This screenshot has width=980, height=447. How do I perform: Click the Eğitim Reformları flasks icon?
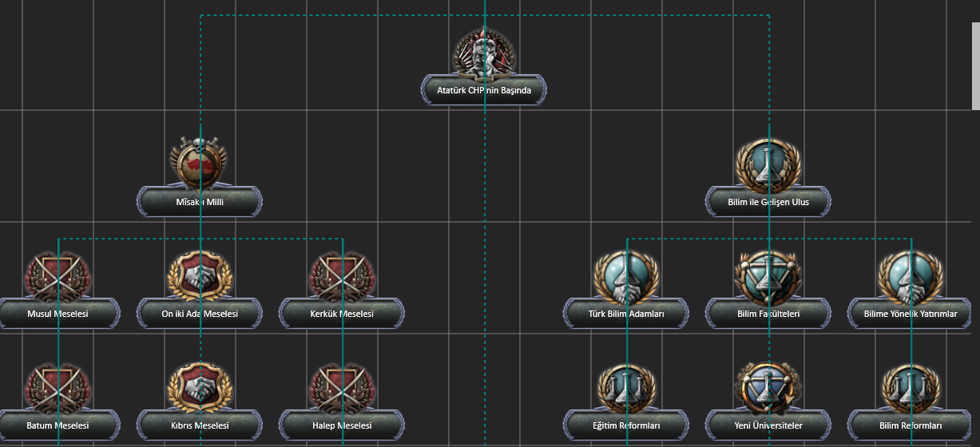pyautogui.click(x=626, y=387)
